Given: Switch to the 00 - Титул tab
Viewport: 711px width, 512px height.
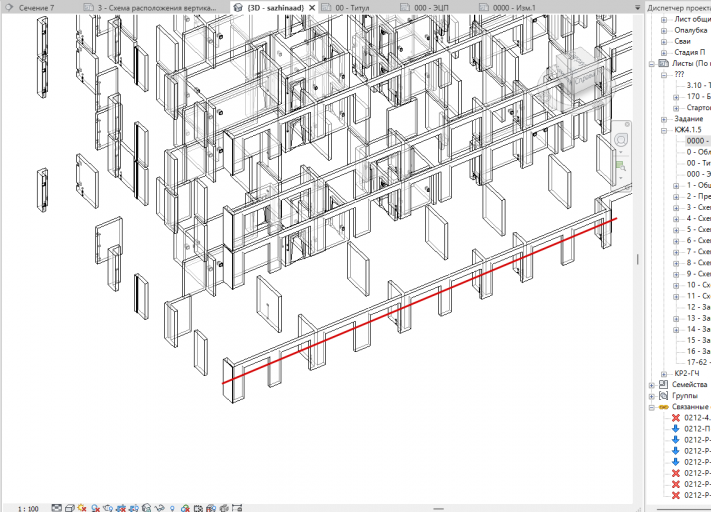Looking at the screenshot, I should pyautogui.click(x=352, y=8).
